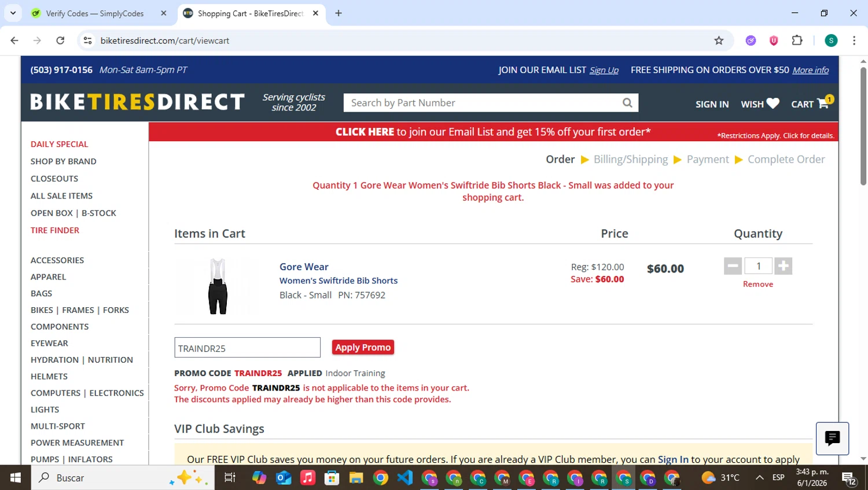
Task: Open the Gore Wear brand link
Action: click(x=304, y=267)
